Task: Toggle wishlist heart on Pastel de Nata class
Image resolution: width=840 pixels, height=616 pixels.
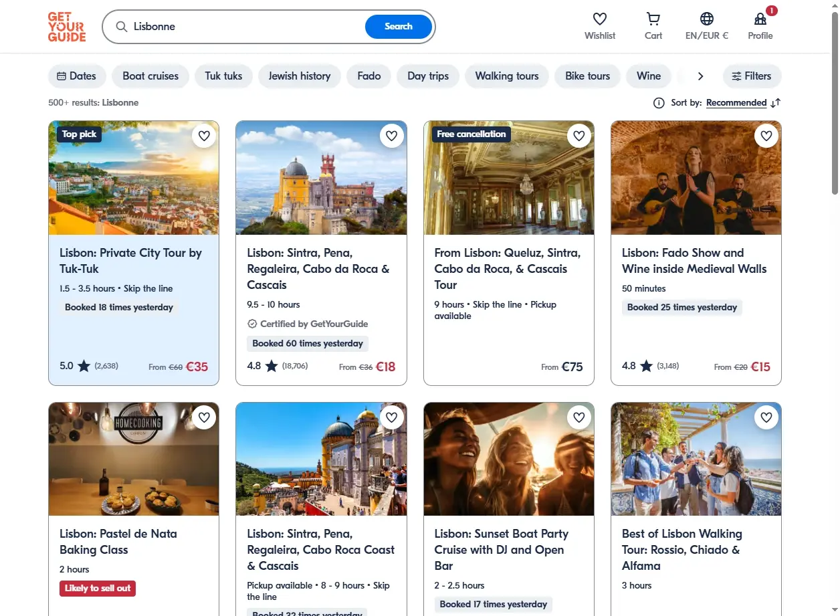Action: tap(205, 417)
